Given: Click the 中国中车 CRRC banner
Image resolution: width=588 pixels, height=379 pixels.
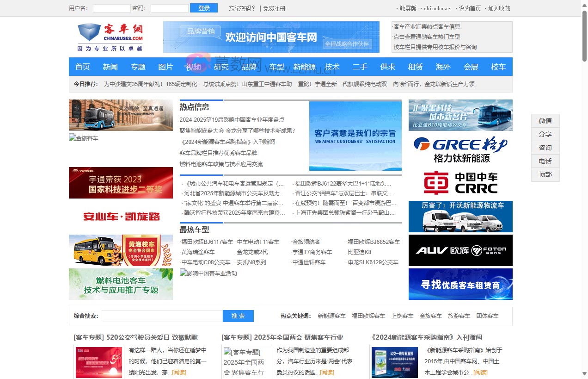Looking at the screenshot, I should [460, 182].
